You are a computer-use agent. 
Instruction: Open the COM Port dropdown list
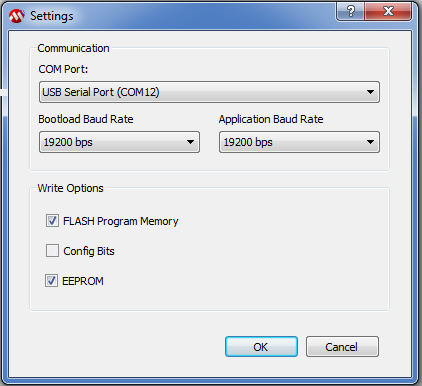209,92
